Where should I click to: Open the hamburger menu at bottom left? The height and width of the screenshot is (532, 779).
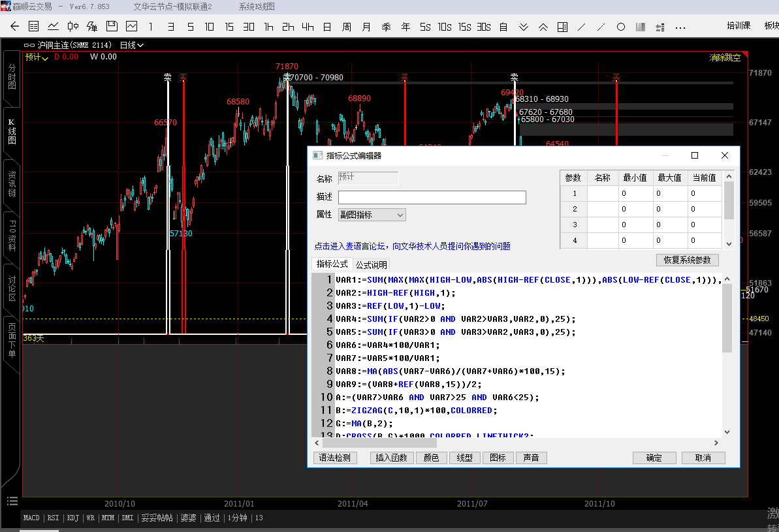pyautogui.click(x=12, y=501)
